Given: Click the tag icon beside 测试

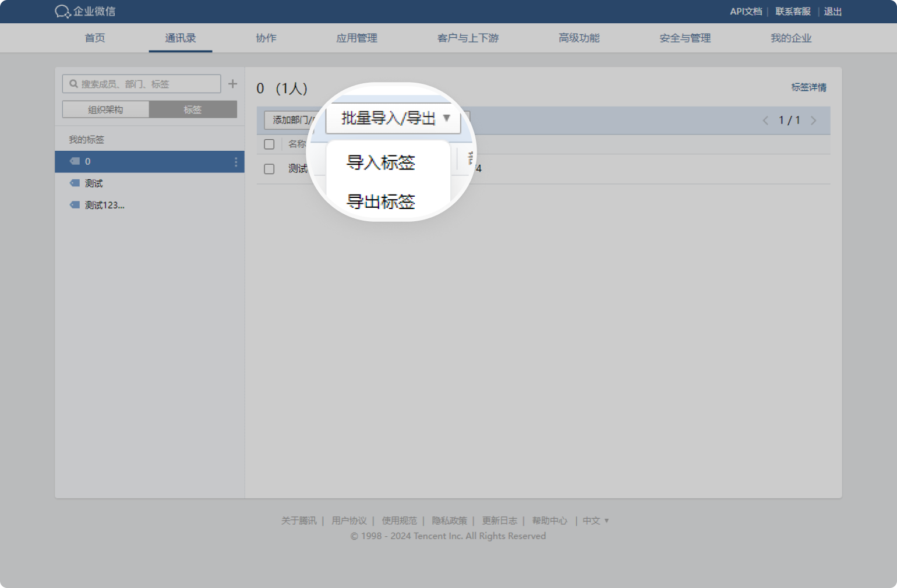Looking at the screenshot, I should click(x=75, y=183).
